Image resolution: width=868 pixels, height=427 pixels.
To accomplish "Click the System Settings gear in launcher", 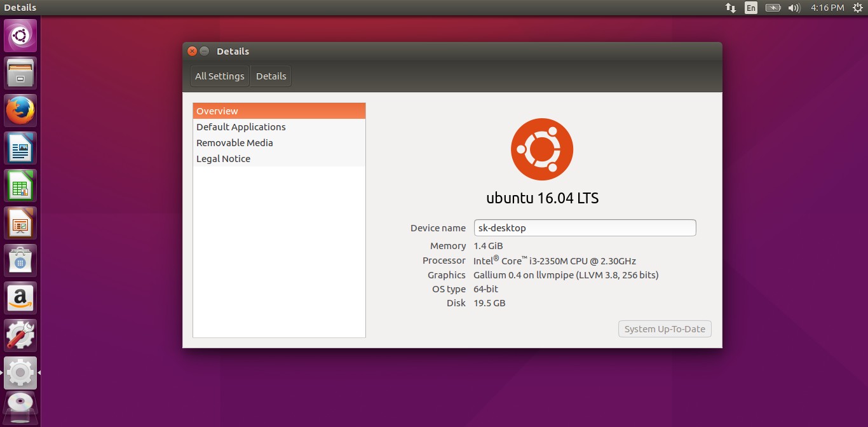I will point(20,373).
